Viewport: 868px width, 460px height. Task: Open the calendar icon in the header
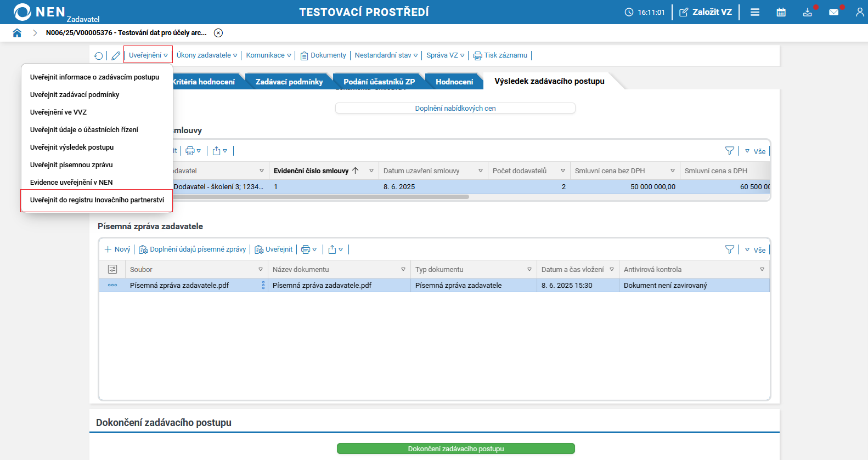click(781, 12)
